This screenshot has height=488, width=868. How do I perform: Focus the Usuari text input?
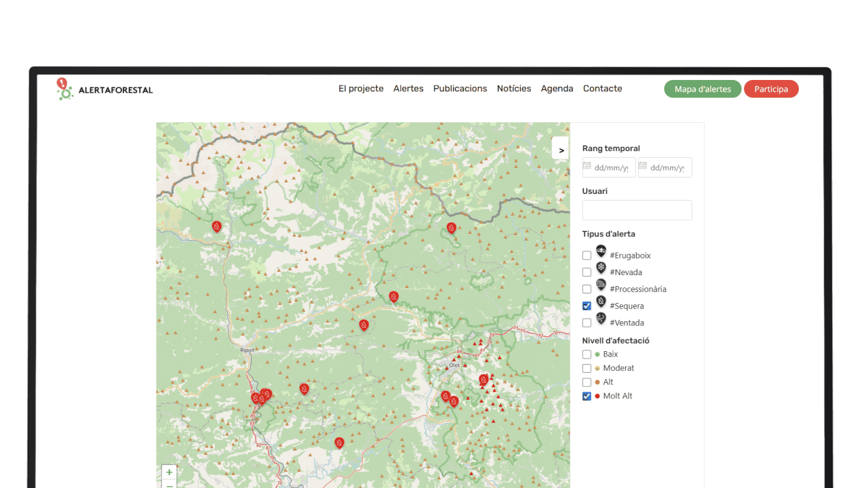[x=637, y=210]
